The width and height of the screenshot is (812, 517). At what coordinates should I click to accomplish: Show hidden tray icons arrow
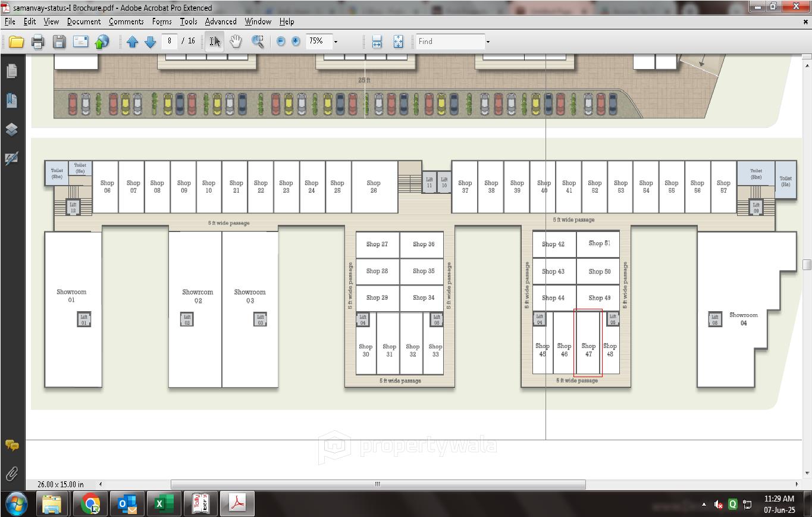coord(704,505)
